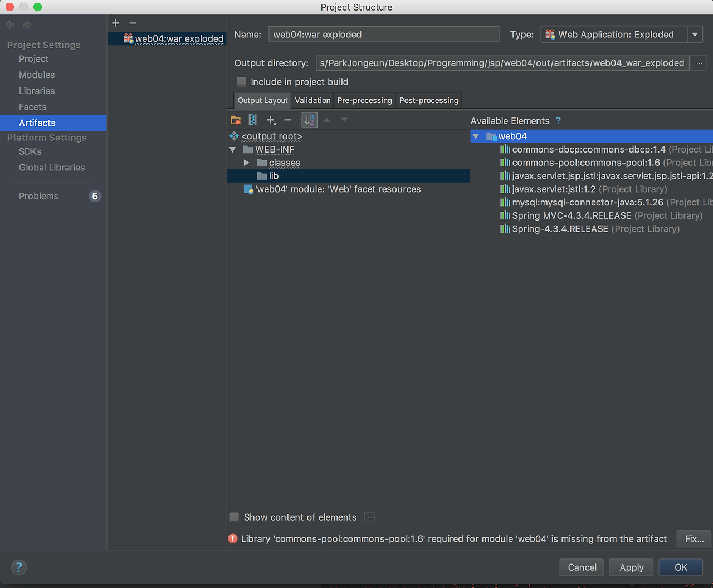Expand the classes folder node

(x=247, y=163)
